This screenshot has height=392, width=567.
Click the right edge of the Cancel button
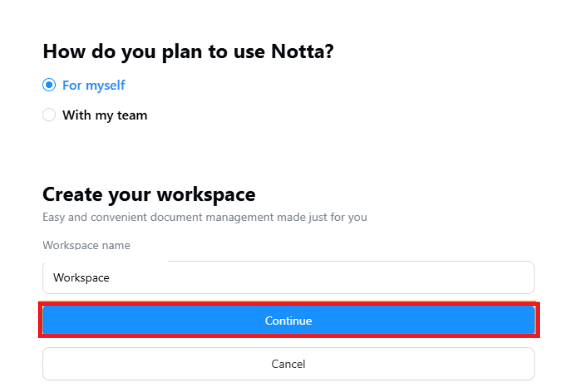pyautogui.click(x=529, y=363)
